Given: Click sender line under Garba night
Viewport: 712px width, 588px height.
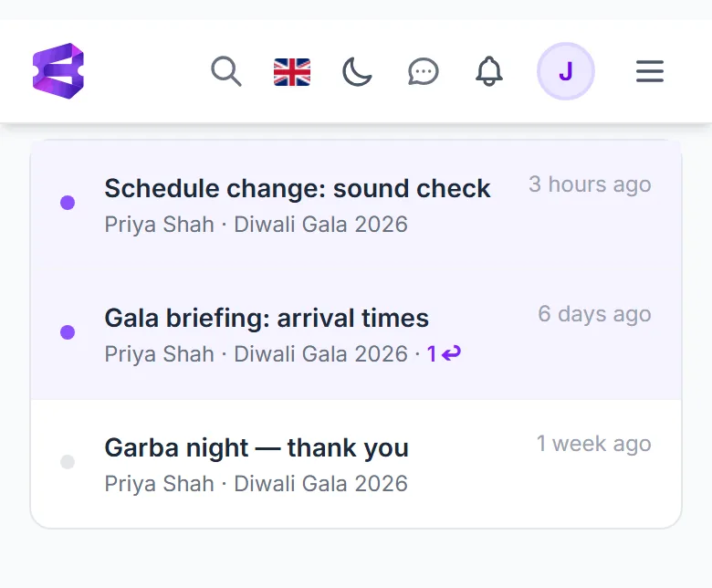Looking at the screenshot, I should (x=257, y=484).
